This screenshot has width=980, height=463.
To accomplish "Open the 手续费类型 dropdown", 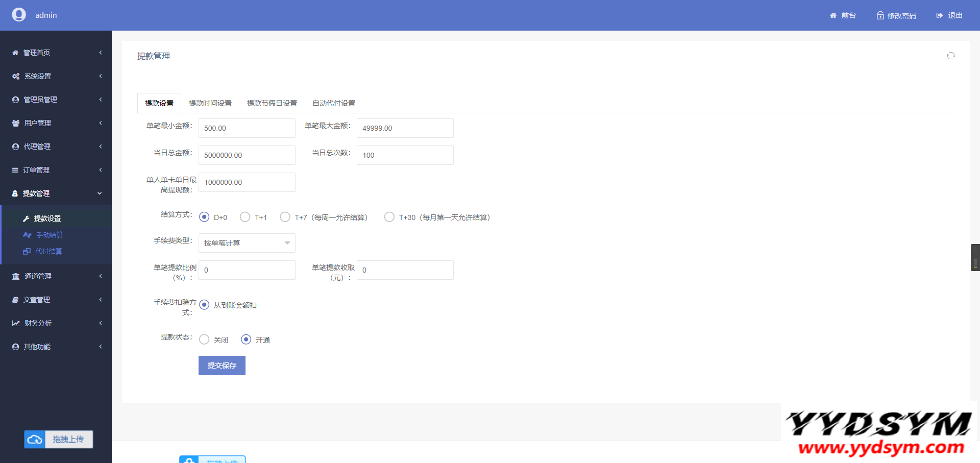I will [247, 243].
